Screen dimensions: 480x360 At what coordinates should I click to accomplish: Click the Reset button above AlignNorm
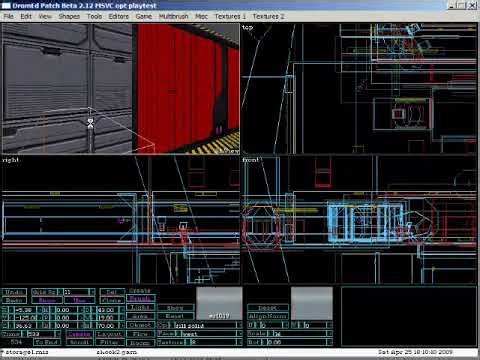click(268, 307)
